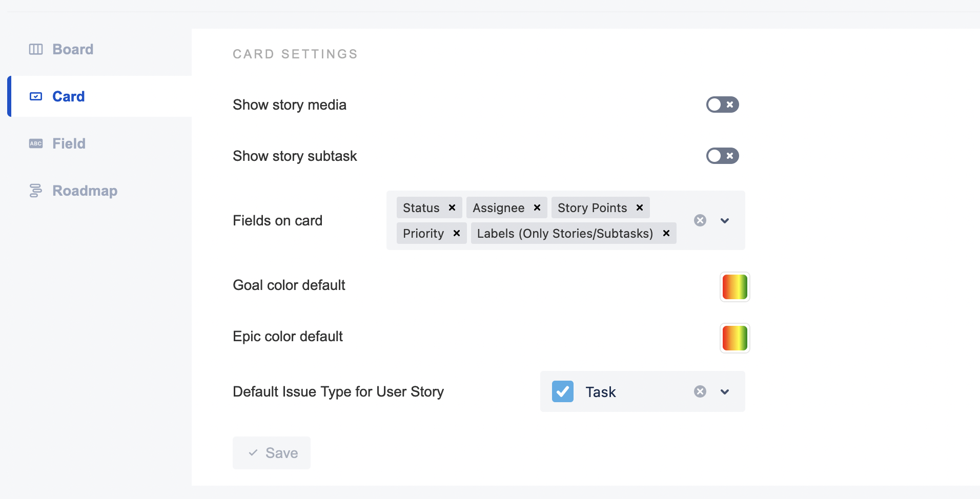Viewport: 980px width, 499px height.
Task: Switch to the Field settings tab
Action: pos(69,143)
